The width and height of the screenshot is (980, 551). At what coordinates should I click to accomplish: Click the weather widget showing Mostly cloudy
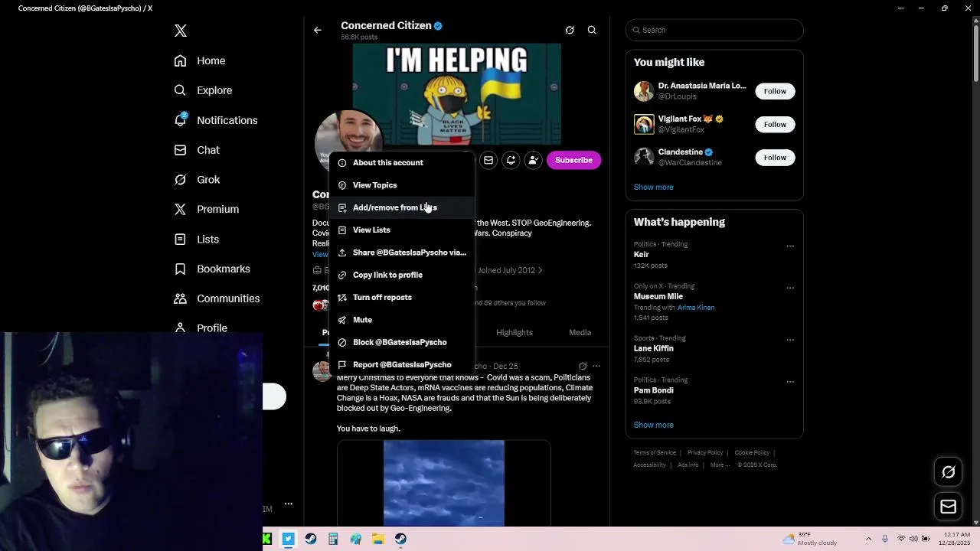pyautogui.click(x=809, y=539)
